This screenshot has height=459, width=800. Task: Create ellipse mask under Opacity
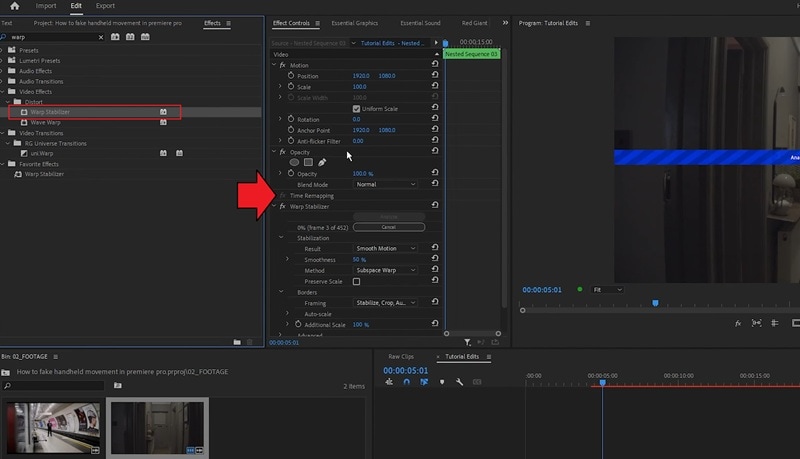coord(294,162)
